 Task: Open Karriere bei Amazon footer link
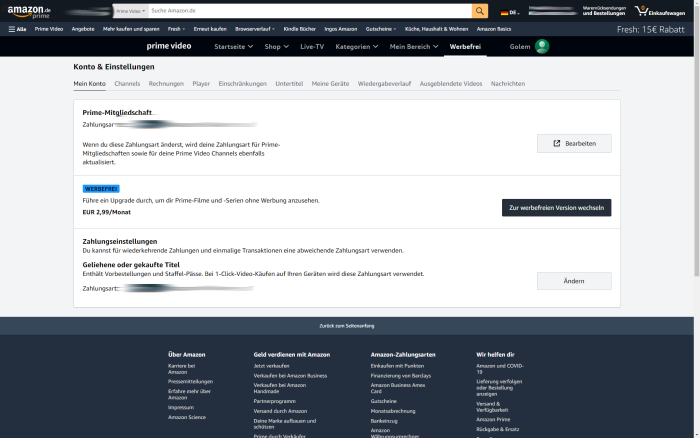click(x=182, y=369)
